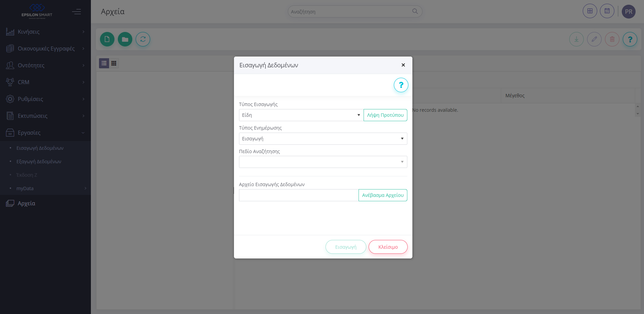Image resolution: width=644 pixels, height=314 pixels.
Task: Expand the Πεδίο Αναζήτησης dropdown
Action: coord(323,162)
